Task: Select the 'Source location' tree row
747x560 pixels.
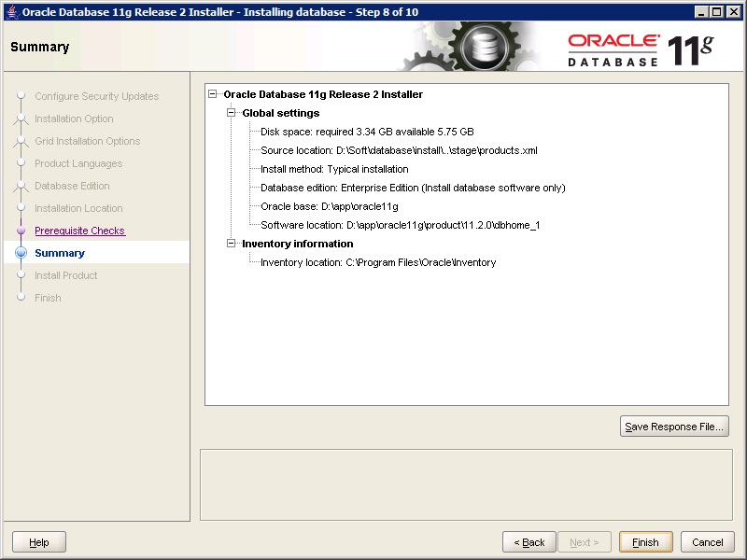Action: click(399, 150)
